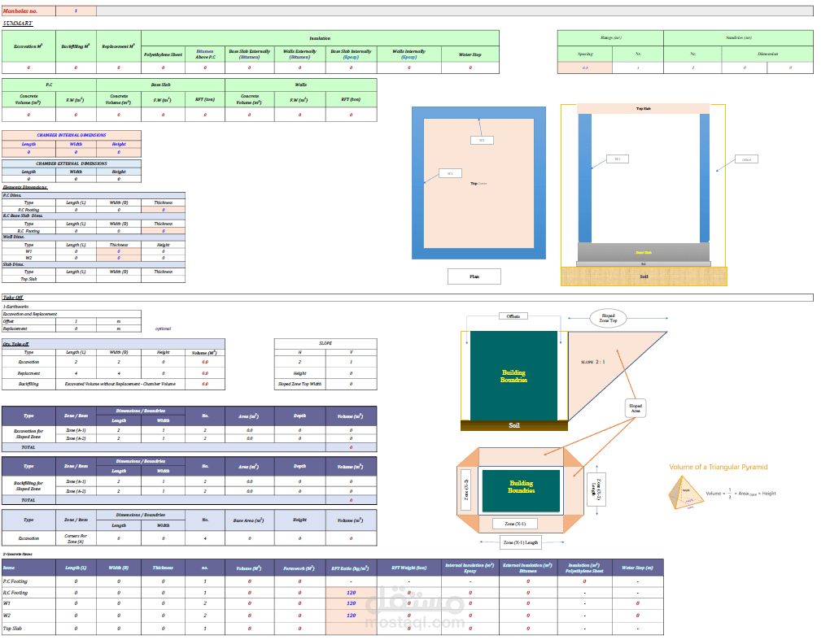Select the 'Bitumen Above P.C' header
Image resolution: width=830 pixels, height=644 pixels.
[205, 54]
